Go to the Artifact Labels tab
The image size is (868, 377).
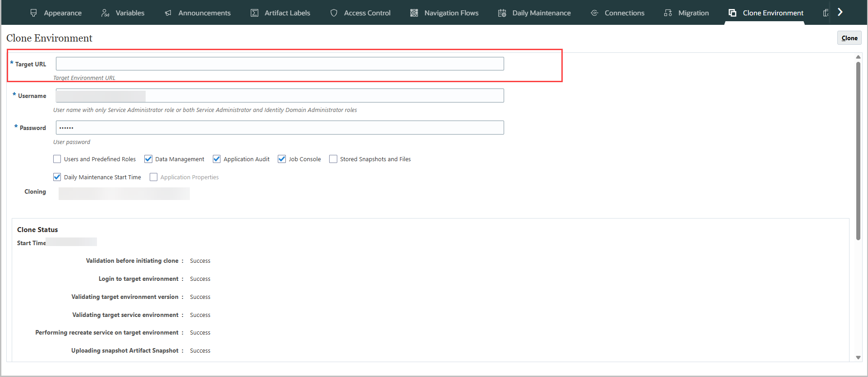[280, 13]
